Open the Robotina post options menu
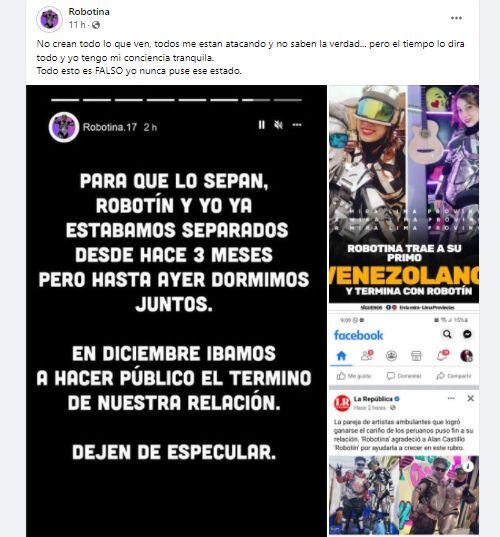The width and height of the screenshot is (500, 537). (456, 18)
